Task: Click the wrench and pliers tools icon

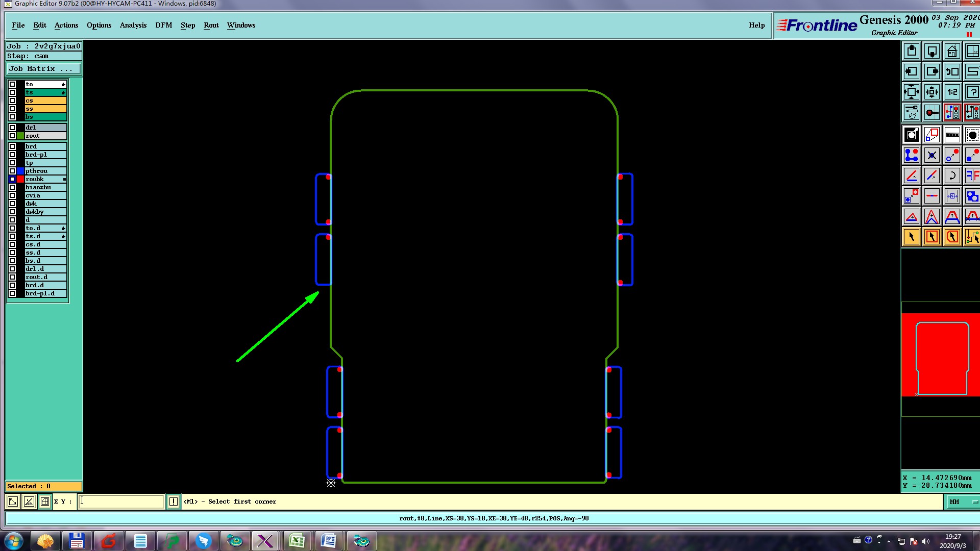Action: tap(911, 112)
